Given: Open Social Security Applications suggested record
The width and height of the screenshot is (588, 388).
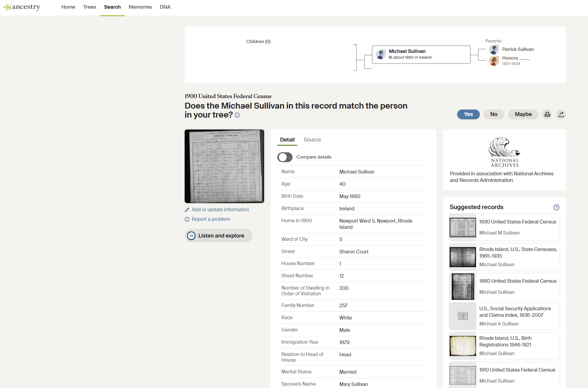Looking at the screenshot, I should pos(515,312).
